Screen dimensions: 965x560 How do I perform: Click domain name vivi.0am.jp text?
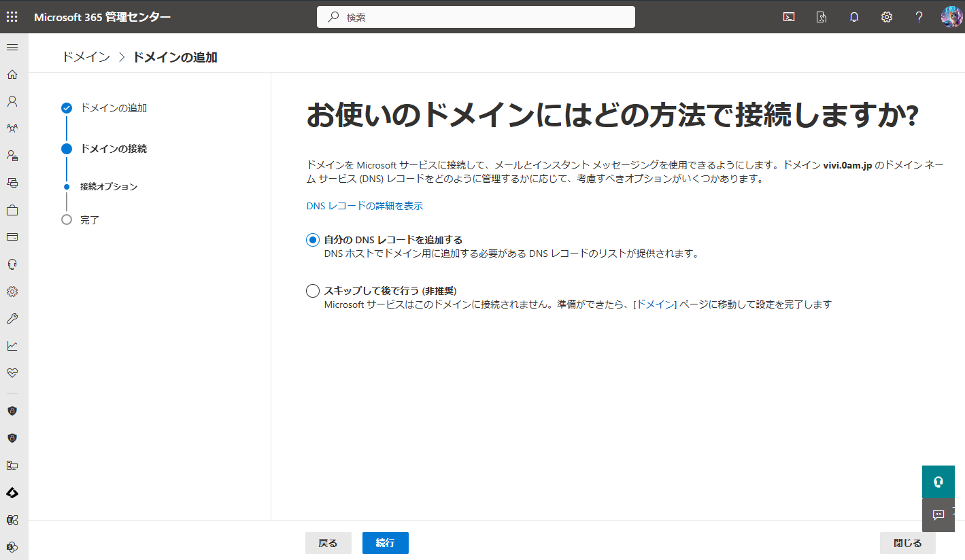[x=847, y=165]
